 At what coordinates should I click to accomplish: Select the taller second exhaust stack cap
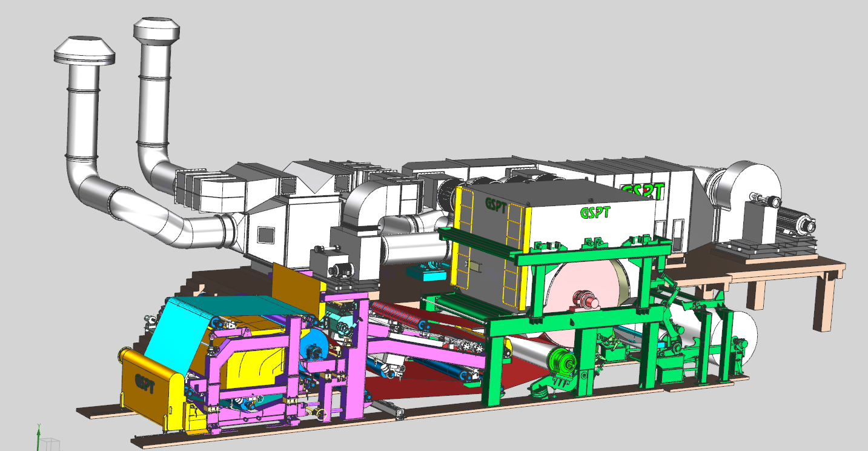[x=157, y=30]
